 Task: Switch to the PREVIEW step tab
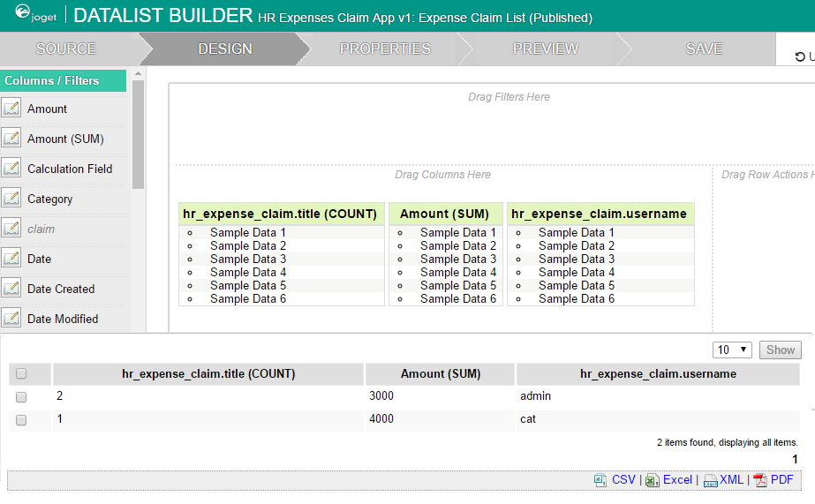[545, 49]
